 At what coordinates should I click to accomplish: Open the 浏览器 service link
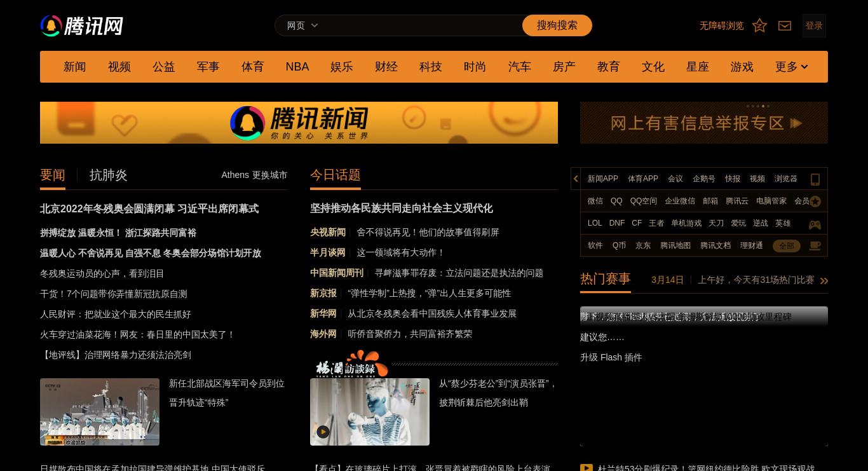click(786, 179)
